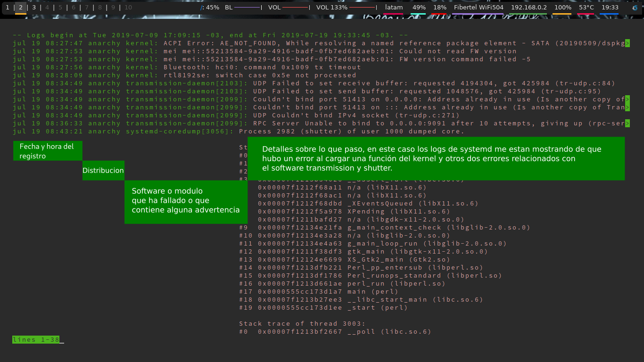
Task: Click the 100% battery indicator
Action: click(x=562, y=8)
